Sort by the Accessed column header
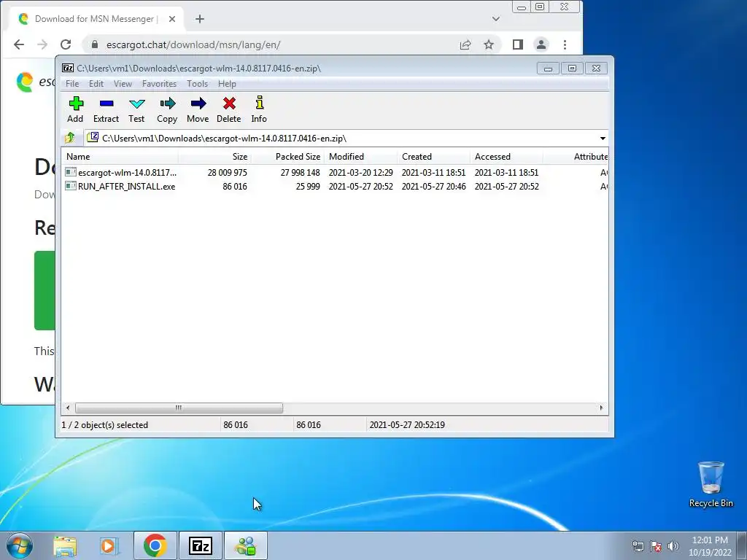Screen dimensions: 747x560 [x=506, y=157]
